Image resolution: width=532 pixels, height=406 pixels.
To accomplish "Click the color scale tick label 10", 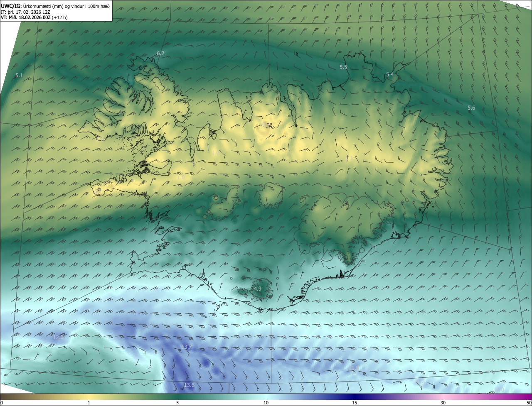I will [266, 403].
